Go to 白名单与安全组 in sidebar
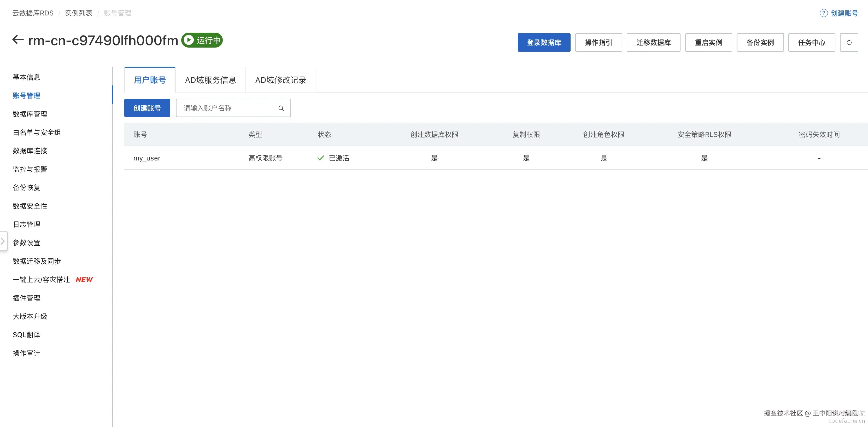Viewport: 868px width, 427px height. pyautogui.click(x=37, y=132)
